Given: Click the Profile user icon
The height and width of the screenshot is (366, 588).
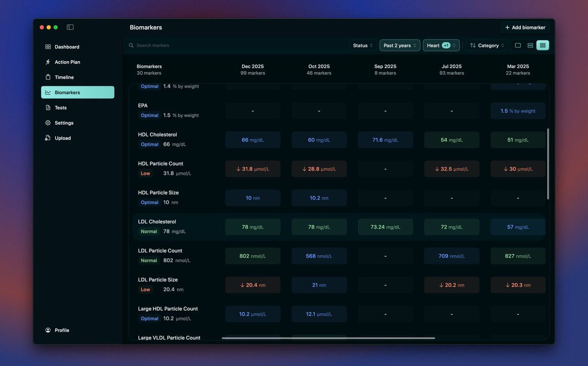Looking at the screenshot, I should (x=48, y=330).
